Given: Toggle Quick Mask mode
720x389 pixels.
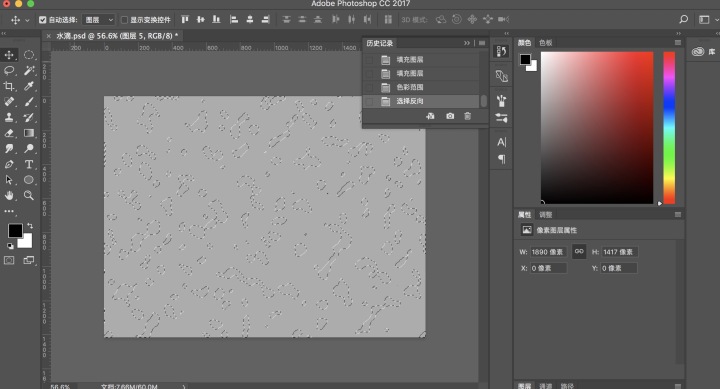Looking at the screenshot, I should coord(9,260).
